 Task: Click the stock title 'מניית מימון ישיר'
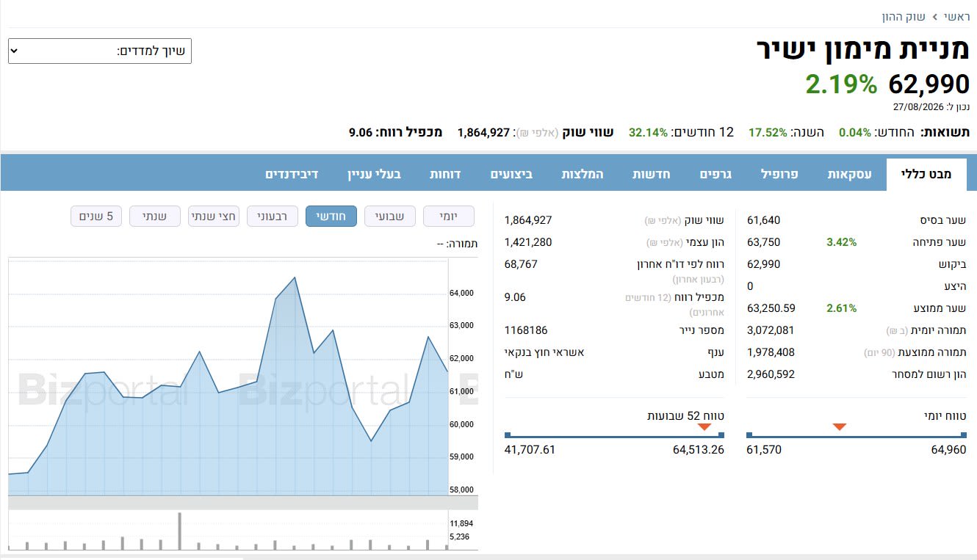click(x=863, y=48)
